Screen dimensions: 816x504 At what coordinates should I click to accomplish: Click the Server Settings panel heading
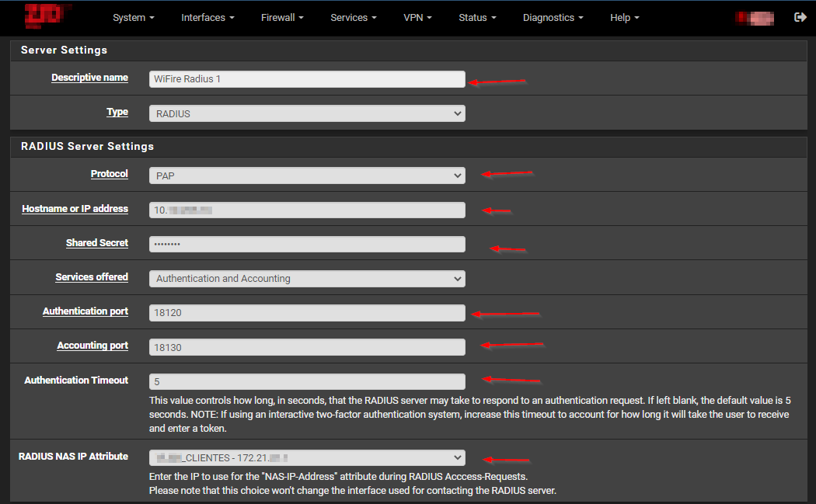[64, 50]
